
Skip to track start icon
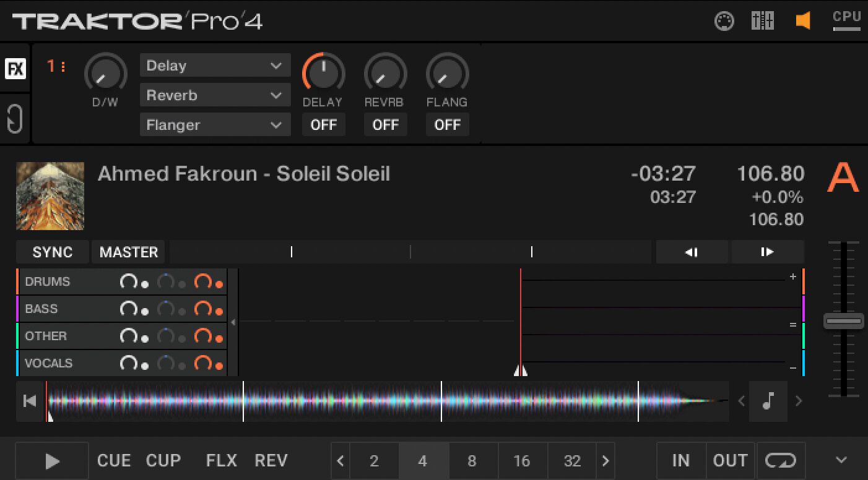pyautogui.click(x=30, y=401)
